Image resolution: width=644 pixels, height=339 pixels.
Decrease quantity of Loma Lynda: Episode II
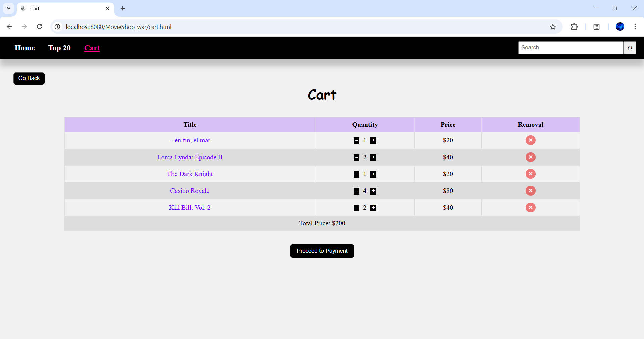tap(356, 158)
